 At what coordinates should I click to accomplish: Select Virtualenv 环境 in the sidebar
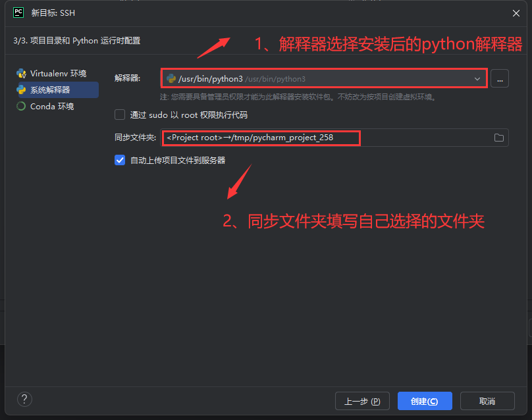[58, 73]
